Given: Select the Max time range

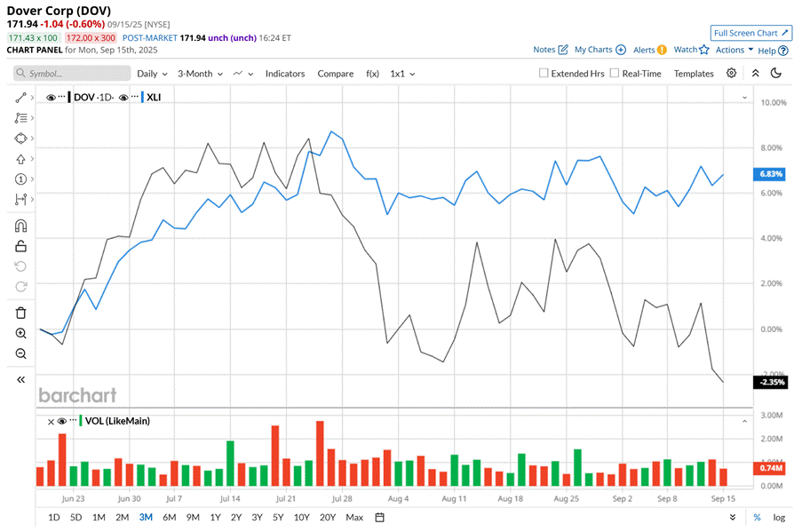Looking at the screenshot, I should click(354, 517).
